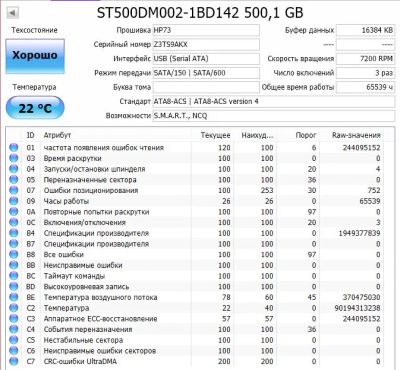Screen dimensions: 400x370
Task: Click the blue Хорошо health status button
Action: click(x=35, y=56)
